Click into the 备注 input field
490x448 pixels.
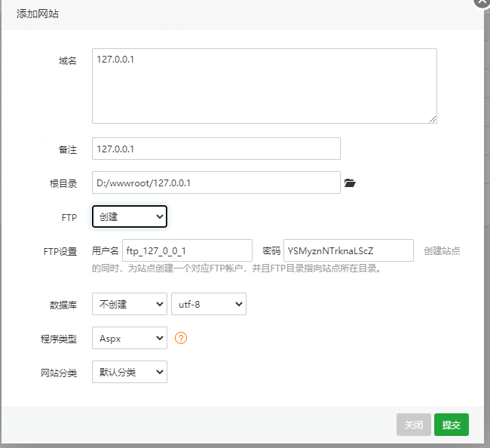click(x=216, y=149)
